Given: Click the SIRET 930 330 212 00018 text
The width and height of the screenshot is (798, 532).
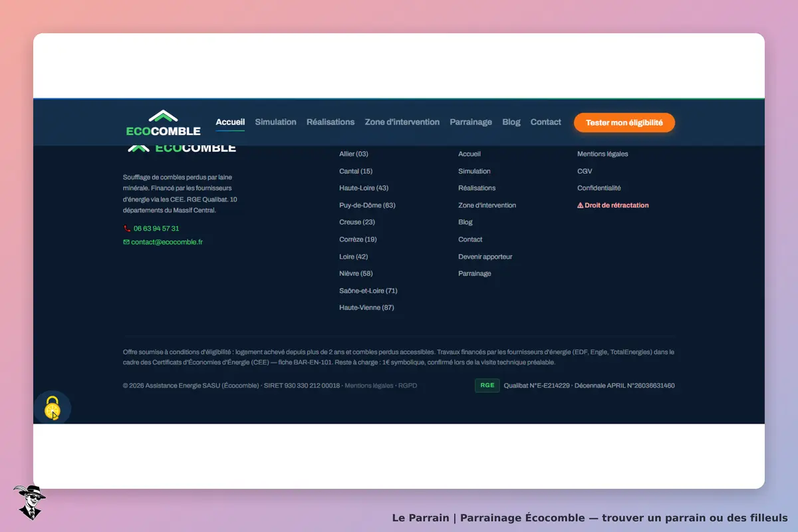Looking at the screenshot, I should (x=302, y=386).
